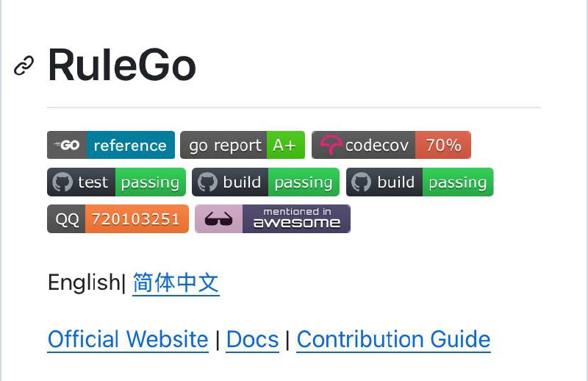This screenshot has height=381, width=588.
Task: Click the anchor link icon beside RuleGo heading
Action: tap(24, 65)
